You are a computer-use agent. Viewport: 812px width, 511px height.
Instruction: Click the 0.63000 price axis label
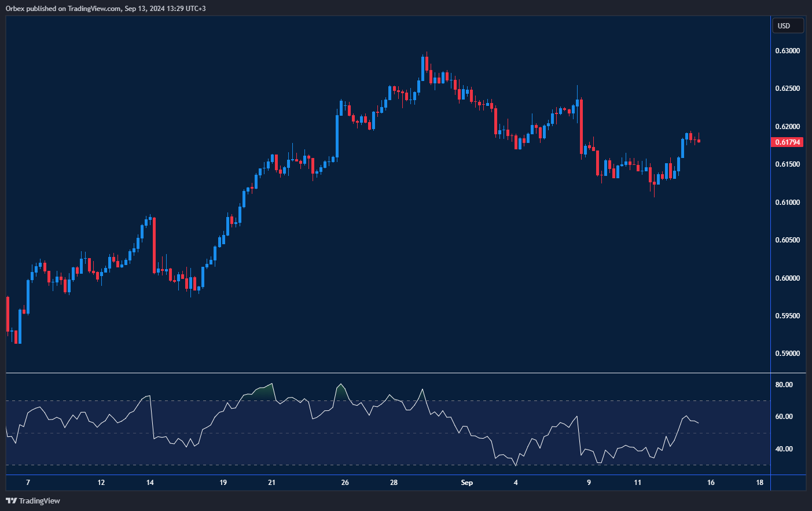787,51
